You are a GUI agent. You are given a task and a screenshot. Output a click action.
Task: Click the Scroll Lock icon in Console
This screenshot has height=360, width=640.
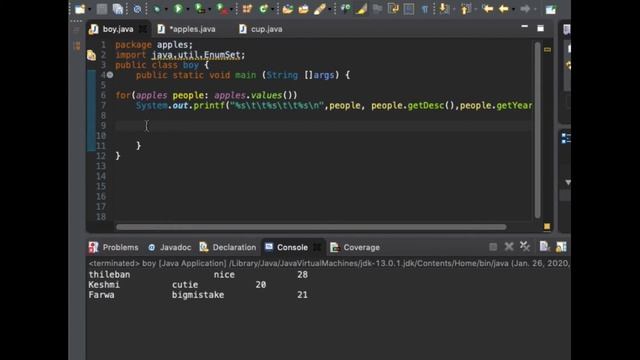click(561, 247)
